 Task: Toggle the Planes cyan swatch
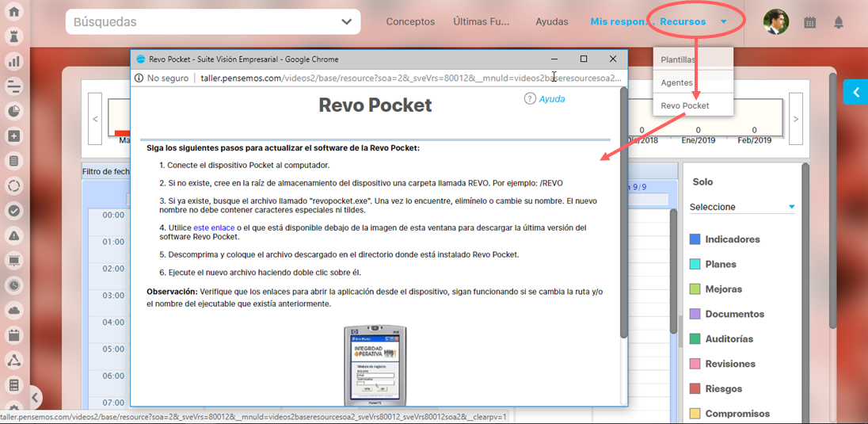click(x=695, y=265)
